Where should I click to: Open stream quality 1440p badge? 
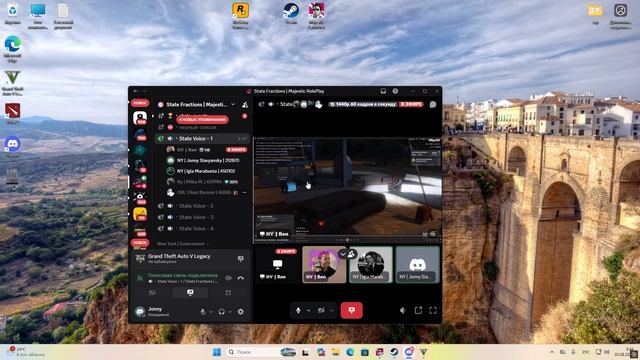pyautogui.click(x=363, y=104)
